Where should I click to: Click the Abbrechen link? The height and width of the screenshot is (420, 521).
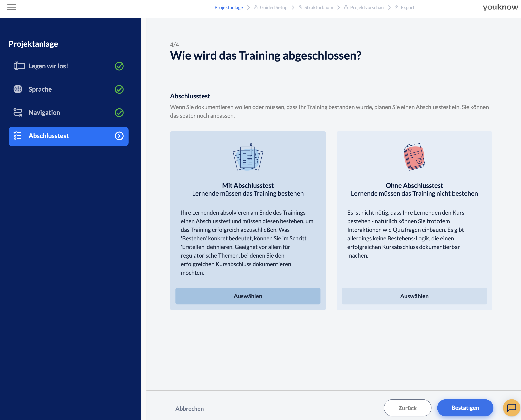coord(189,409)
